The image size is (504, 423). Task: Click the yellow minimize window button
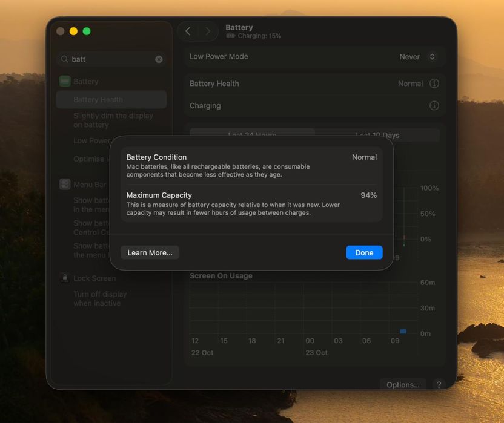coord(74,31)
